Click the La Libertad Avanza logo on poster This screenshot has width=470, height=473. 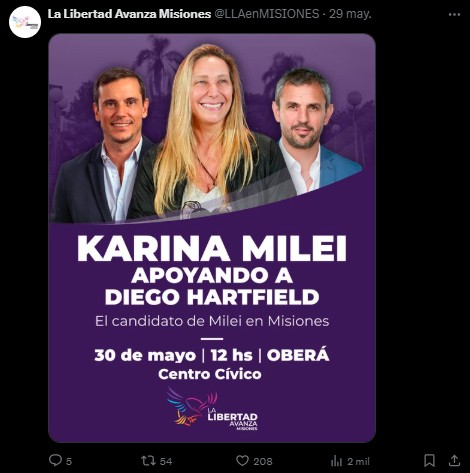212,409
